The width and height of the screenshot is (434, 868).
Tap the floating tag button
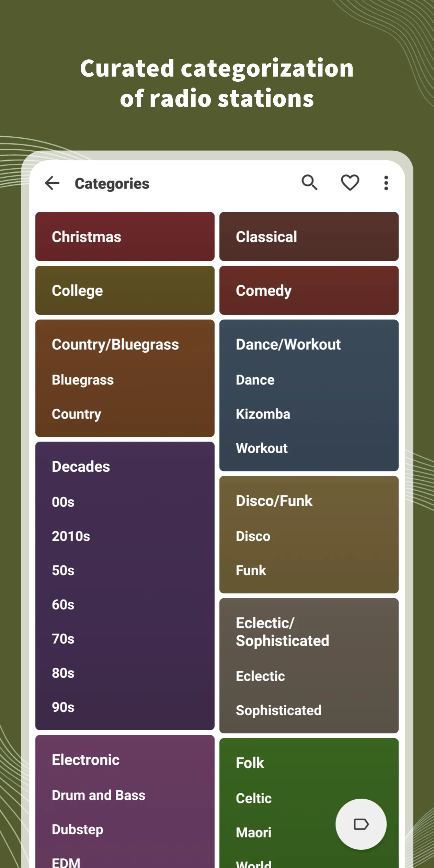click(x=361, y=824)
